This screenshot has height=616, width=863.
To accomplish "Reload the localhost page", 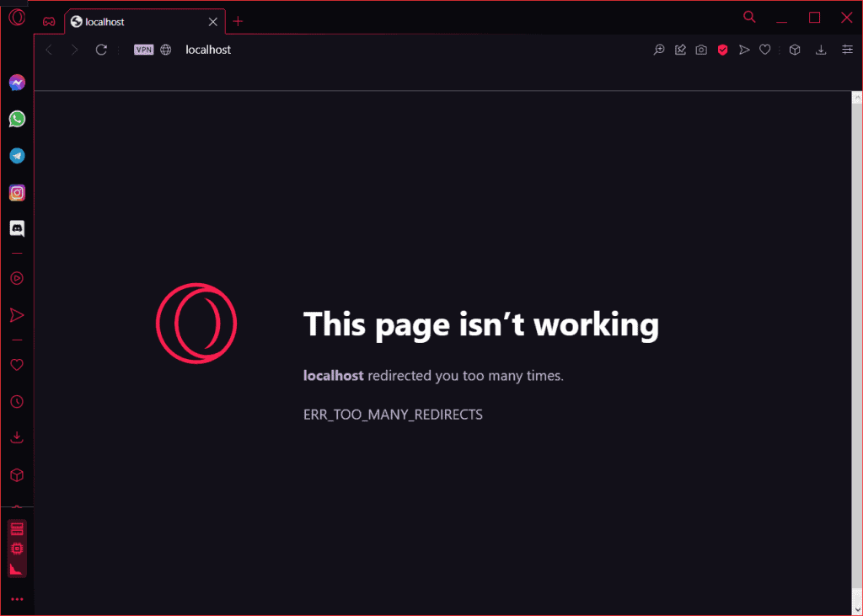I will [x=101, y=50].
